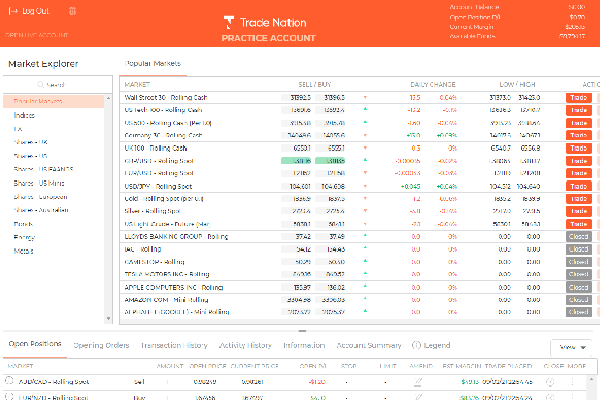Open more options for AUD/CAD position
The height and width of the screenshot is (400, 600).
tap(572, 382)
